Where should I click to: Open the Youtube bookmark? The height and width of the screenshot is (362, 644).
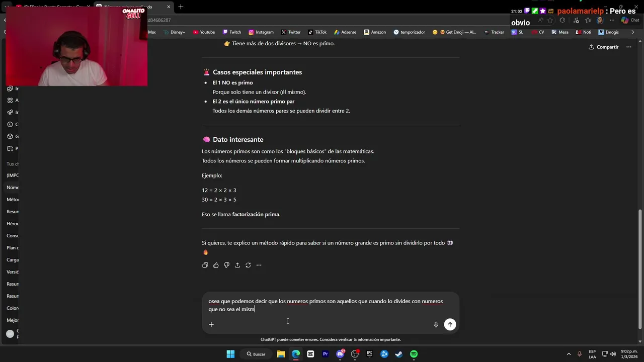click(204, 32)
